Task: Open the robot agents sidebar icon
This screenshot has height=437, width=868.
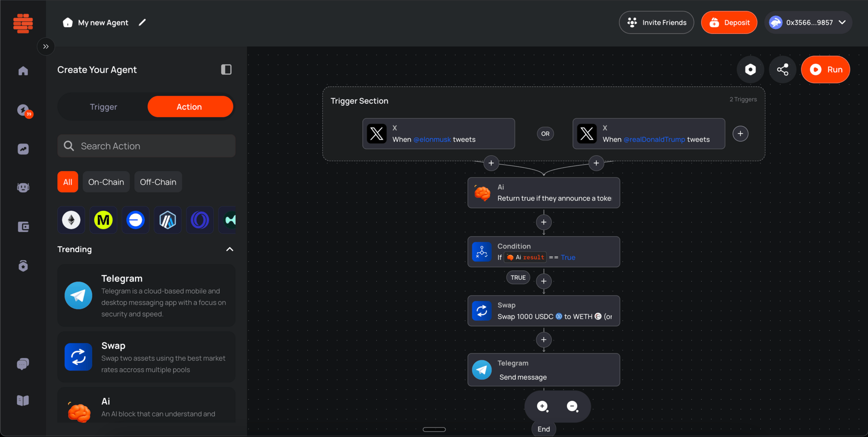Action: (23, 188)
